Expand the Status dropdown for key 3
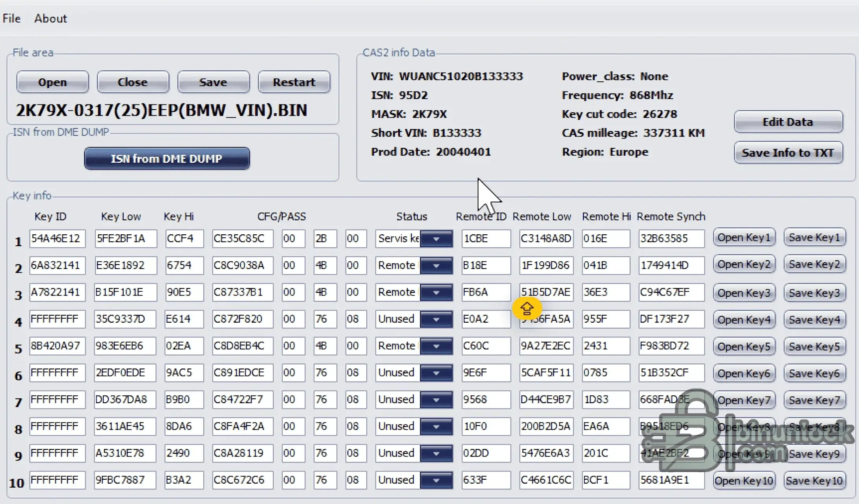Image resolution: width=859 pixels, height=504 pixels. pyautogui.click(x=436, y=292)
